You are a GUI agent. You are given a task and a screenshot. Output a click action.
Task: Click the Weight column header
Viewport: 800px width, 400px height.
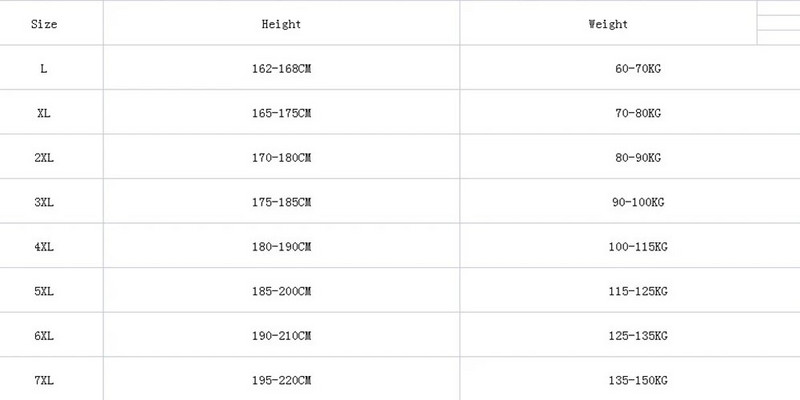608,24
